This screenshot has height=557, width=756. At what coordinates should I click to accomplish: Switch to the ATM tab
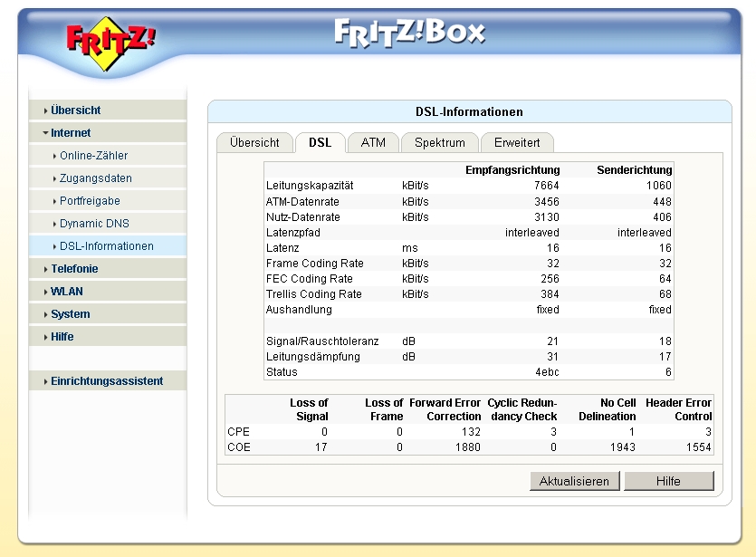click(x=373, y=143)
